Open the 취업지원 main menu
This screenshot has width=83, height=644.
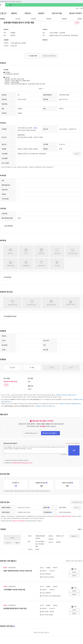(x=27, y=13)
